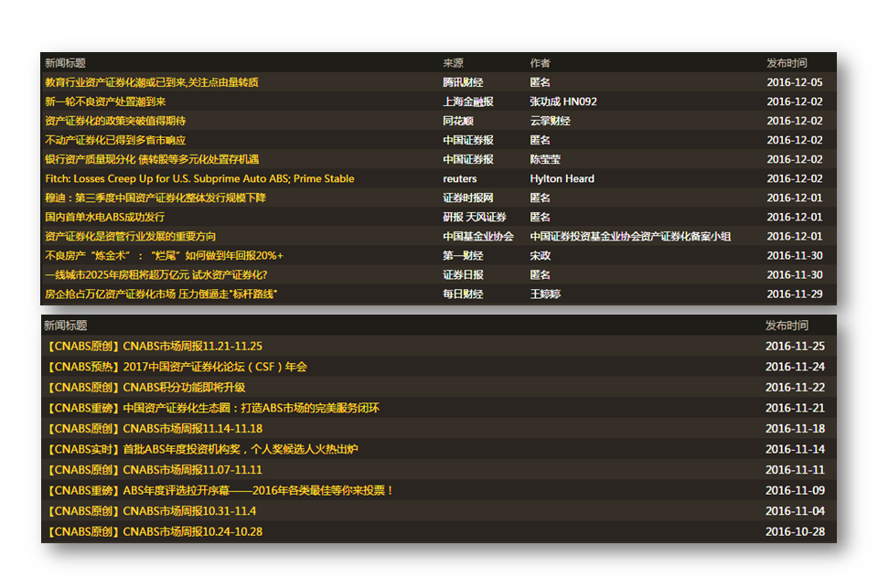Select source cell '每日财经'

click(463, 294)
